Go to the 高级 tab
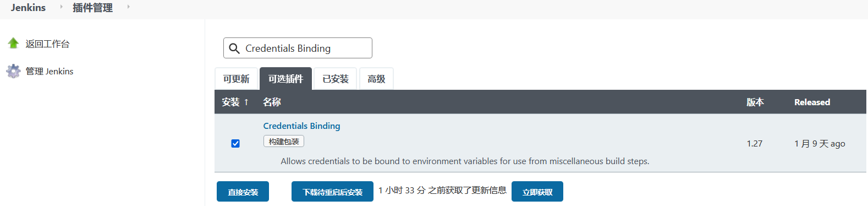This screenshot has width=868, height=206. [376, 79]
